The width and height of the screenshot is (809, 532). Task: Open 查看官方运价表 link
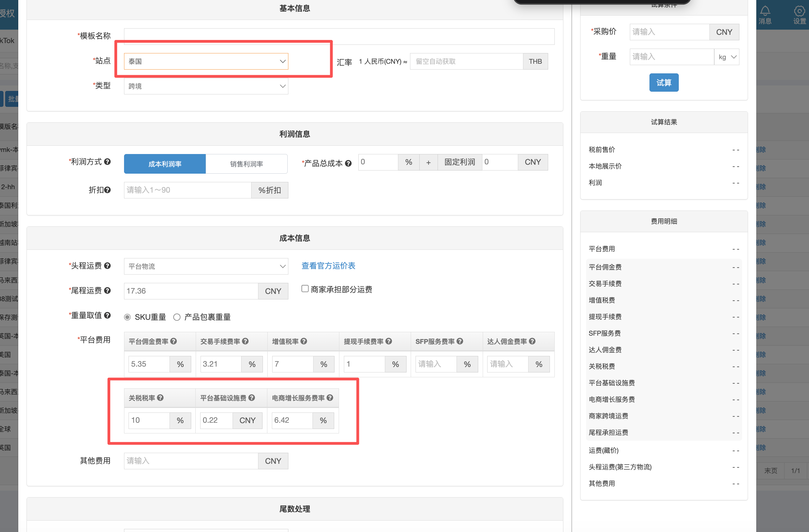point(328,266)
